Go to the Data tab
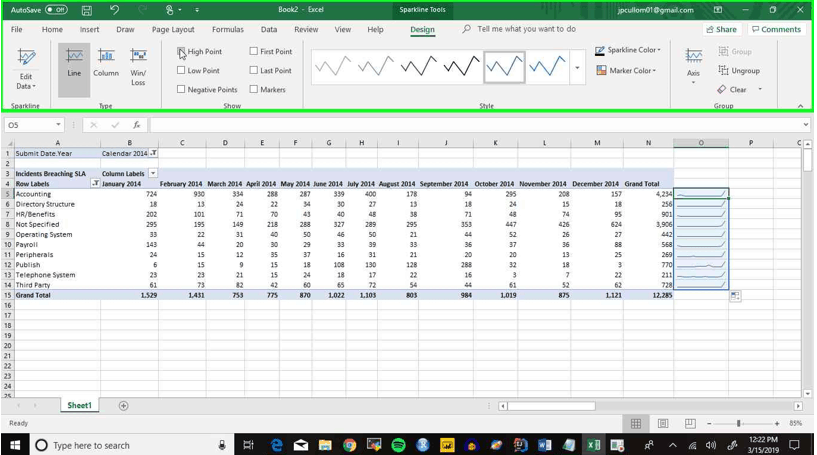This screenshot has width=817, height=455. 269,30
